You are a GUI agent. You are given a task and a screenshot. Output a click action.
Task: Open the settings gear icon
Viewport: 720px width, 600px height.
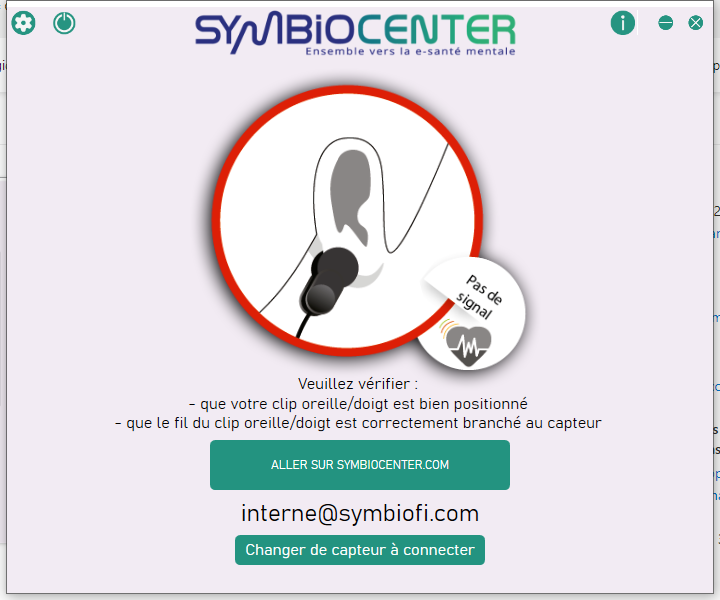[x=23, y=23]
